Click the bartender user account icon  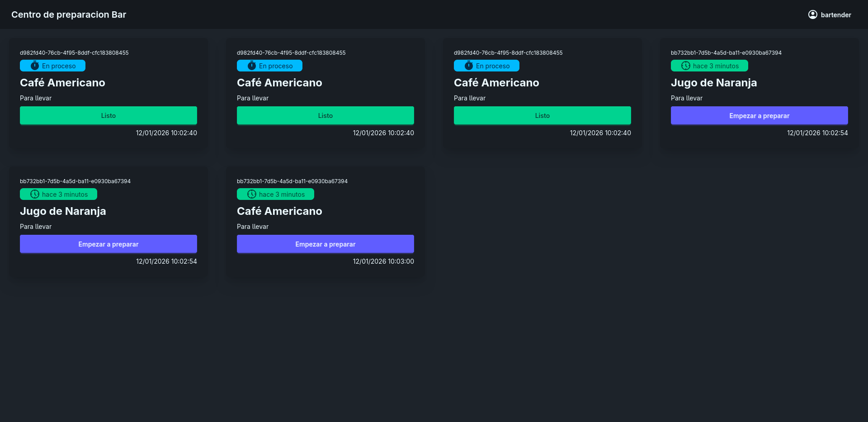pyautogui.click(x=812, y=14)
